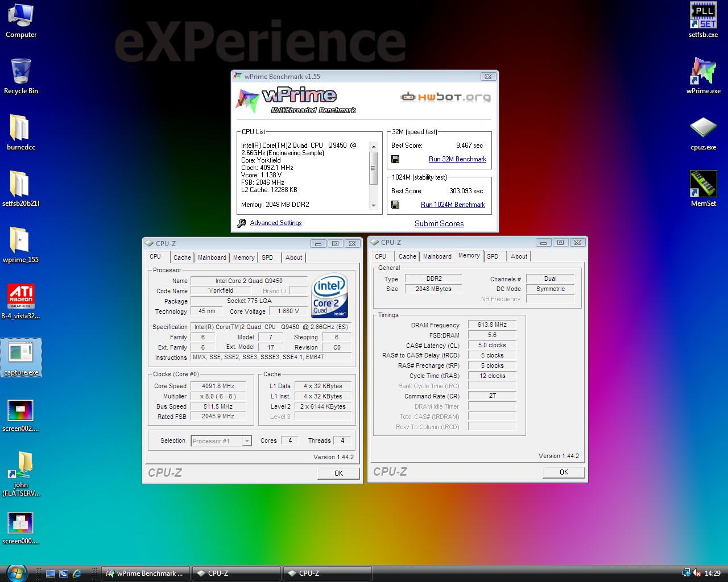Click the DRAM Frequency 613.8 MHz field
The width and height of the screenshot is (728, 582).
tap(492, 325)
